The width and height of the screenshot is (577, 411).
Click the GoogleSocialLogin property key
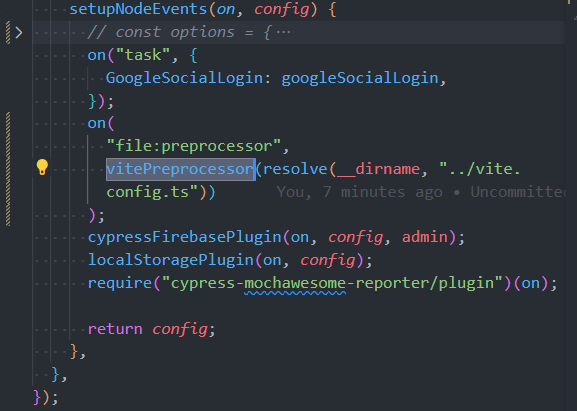tap(184, 78)
